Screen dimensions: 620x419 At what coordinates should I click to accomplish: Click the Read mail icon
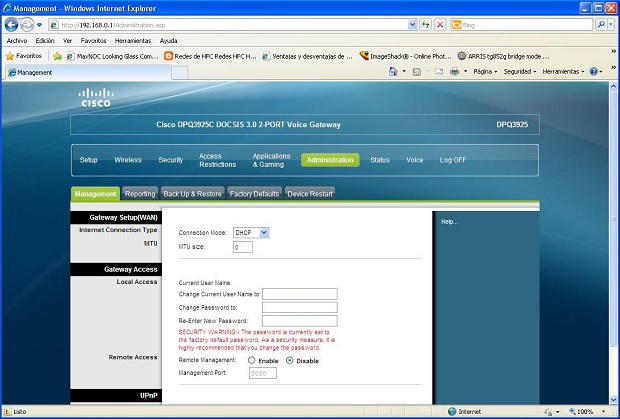(x=439, y=72)
